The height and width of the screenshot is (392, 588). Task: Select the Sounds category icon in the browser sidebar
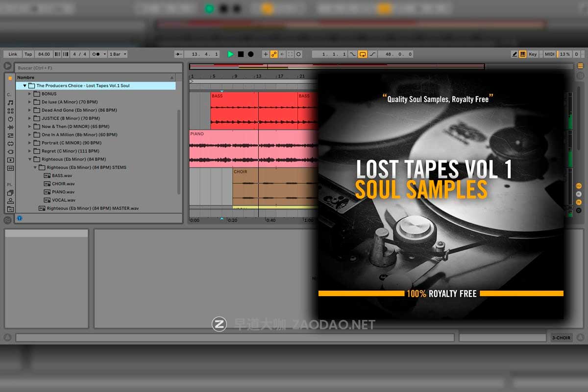(x=9, y=102)
